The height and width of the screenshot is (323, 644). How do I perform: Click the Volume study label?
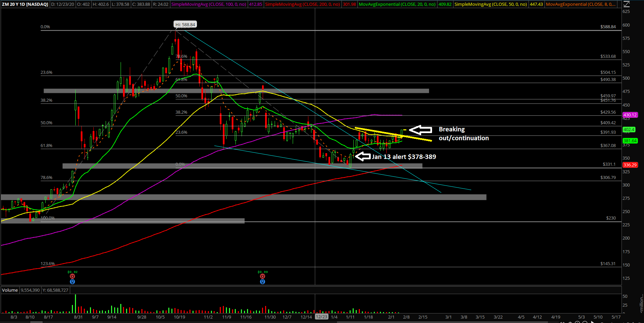10,290
